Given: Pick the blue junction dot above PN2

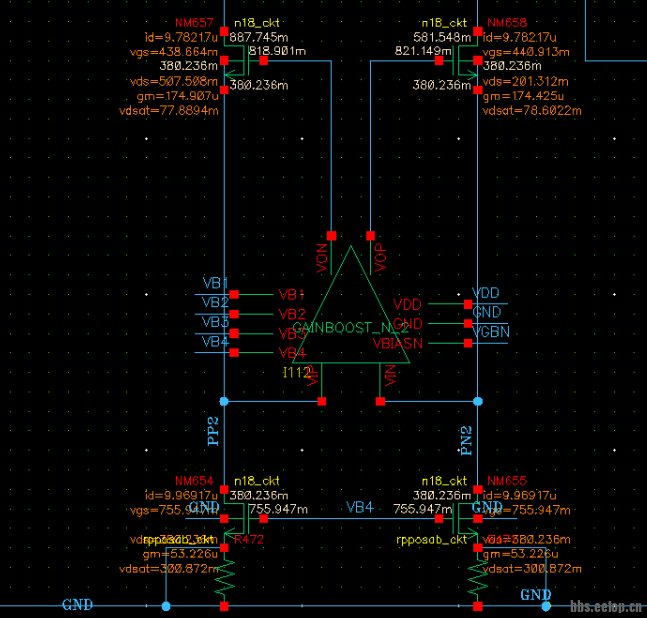Looking at the screenshot, I should [x=477, y=401].
